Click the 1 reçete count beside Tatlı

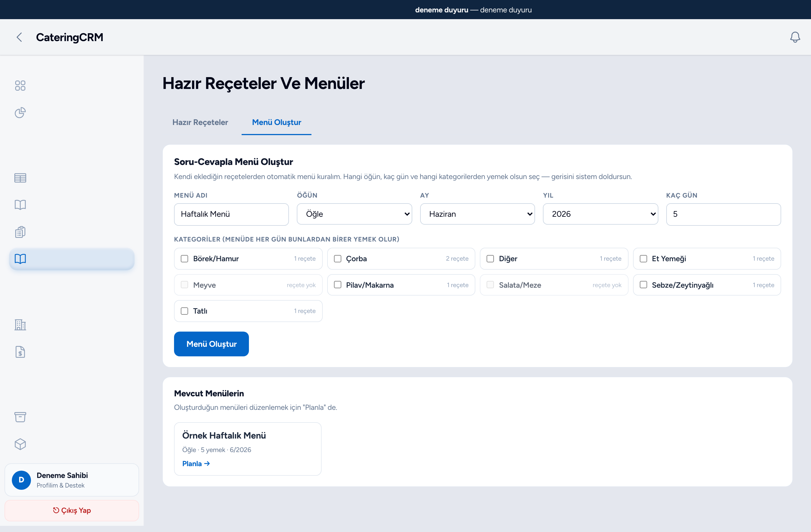point(305,311)
